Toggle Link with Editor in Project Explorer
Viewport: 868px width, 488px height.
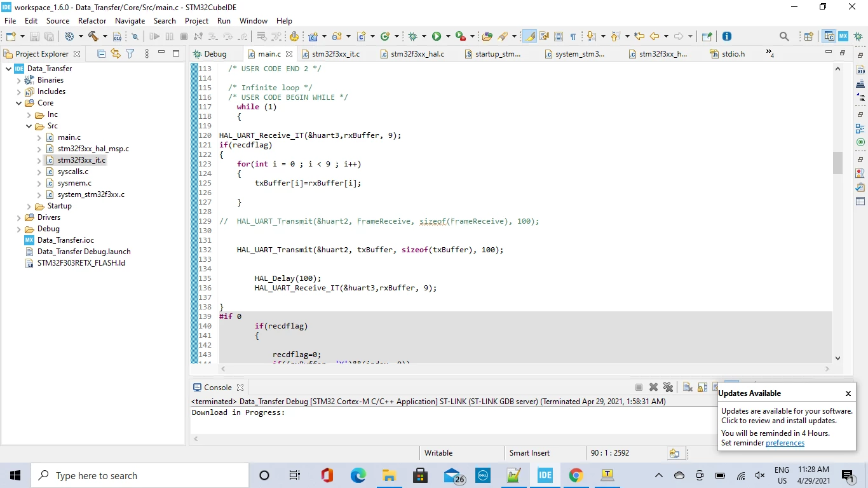pyautogui.click(x=116, y=54)
